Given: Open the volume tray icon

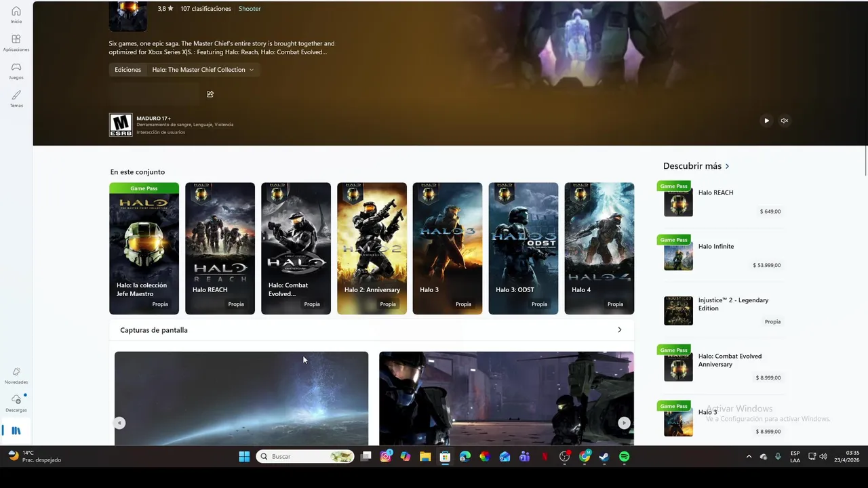Looking at the screenshot, I should (x=823, y=457).
